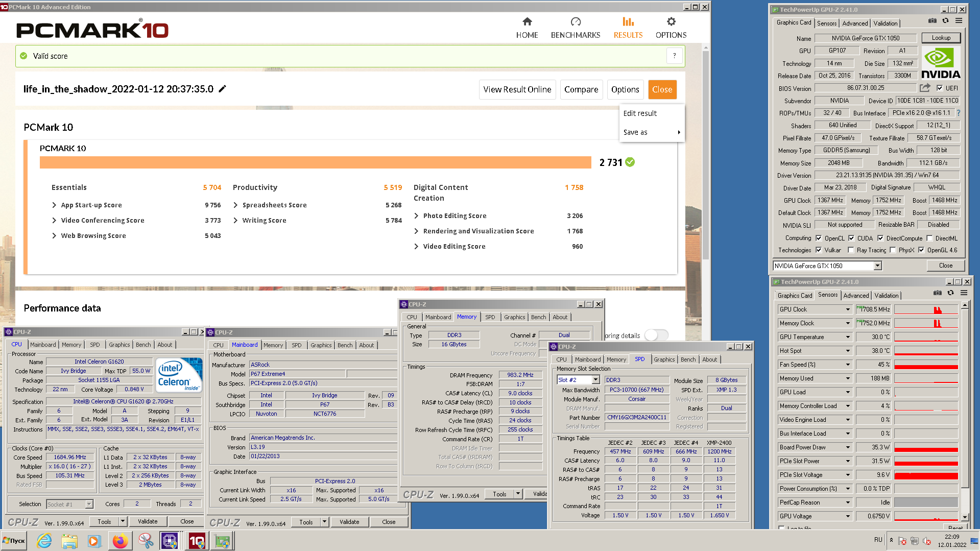Choose Edit result from Options menu
The image size is (980, 551).
click(x=640, y=113)
